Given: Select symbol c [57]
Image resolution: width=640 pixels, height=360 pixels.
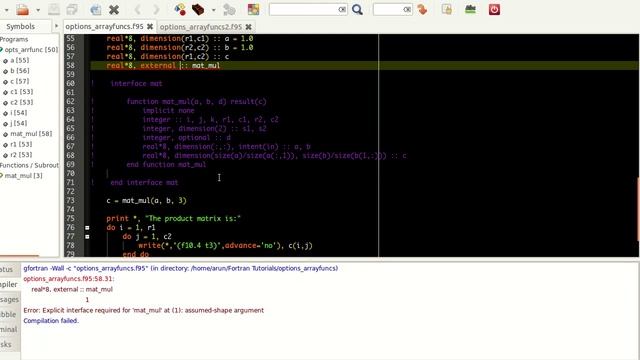Looking at the screenshot, I should click(20, 81).
